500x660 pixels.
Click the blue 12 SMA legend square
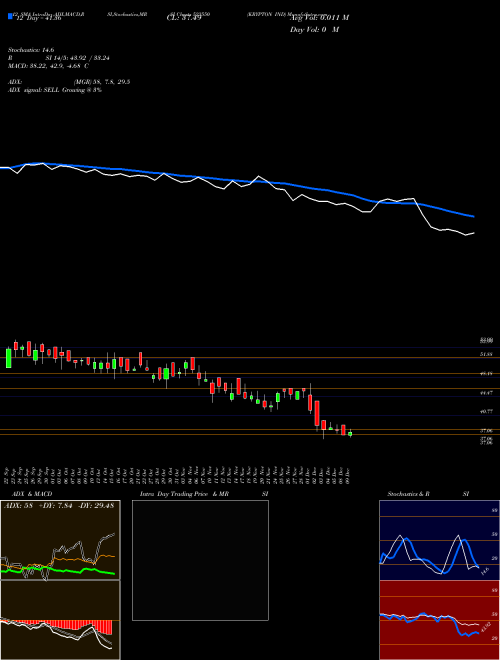pyautogui.click(x=10, y=16)
